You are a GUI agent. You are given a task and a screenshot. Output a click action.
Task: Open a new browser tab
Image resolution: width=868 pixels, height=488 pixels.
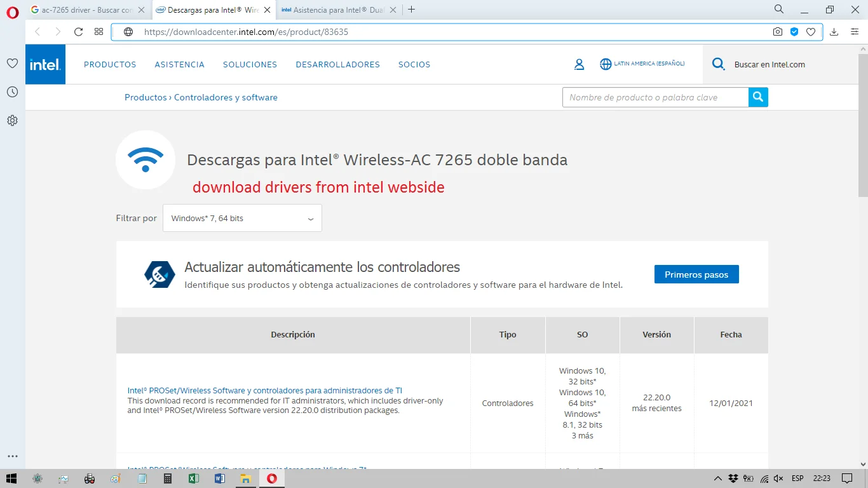tap(412, 10)
